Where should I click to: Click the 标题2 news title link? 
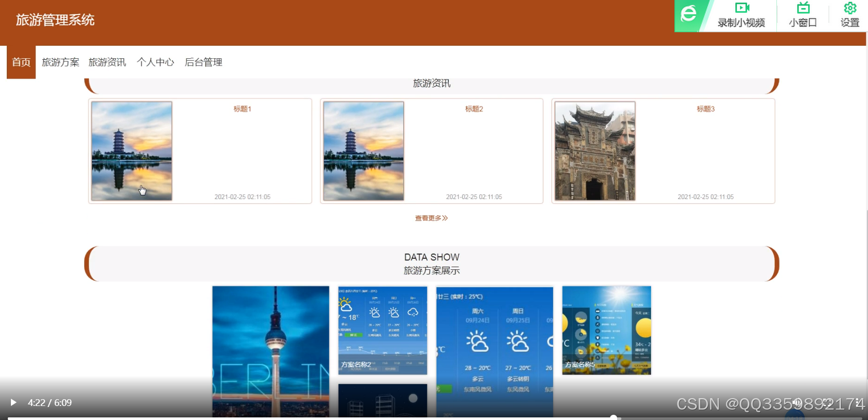tap(474, 109)
